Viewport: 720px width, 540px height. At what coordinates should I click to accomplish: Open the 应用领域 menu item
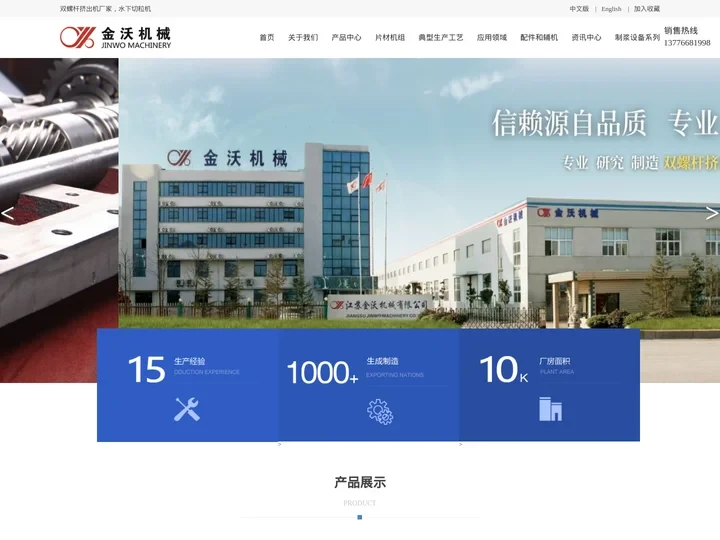click(x=492, y=38)
